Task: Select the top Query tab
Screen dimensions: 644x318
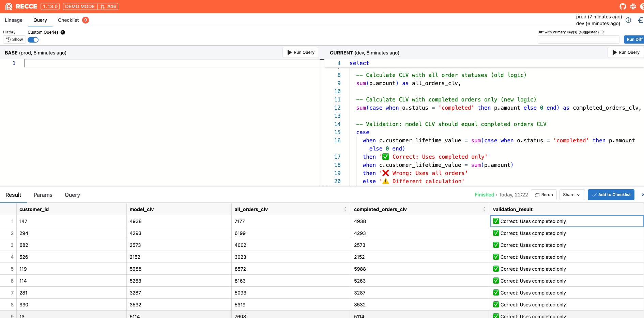Action: click(40, 20)
